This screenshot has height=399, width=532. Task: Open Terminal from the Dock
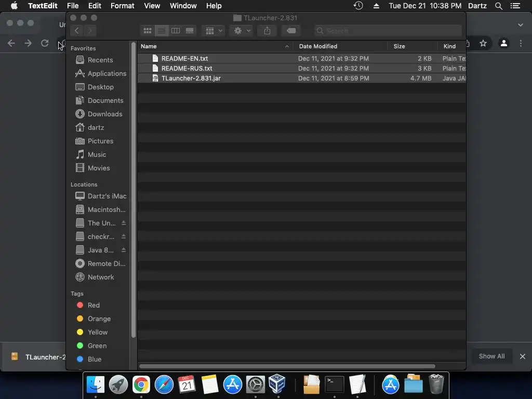334,384
